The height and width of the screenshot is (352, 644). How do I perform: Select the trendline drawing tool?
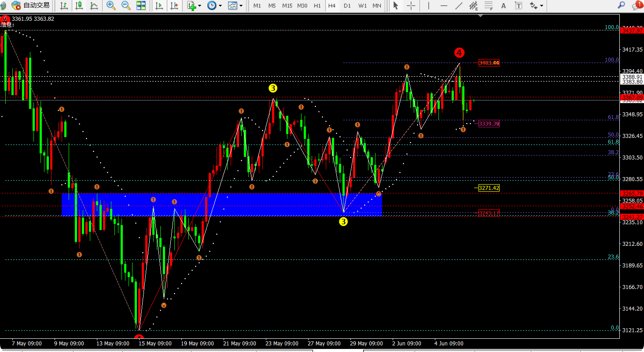[x=459, y=6]
